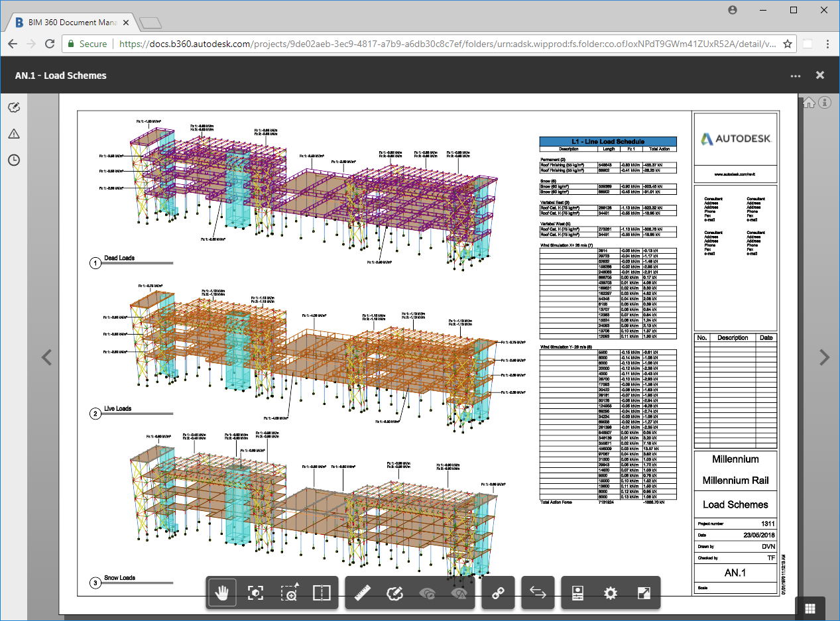Toggle issue visibility eye icon
Viewport: 840px width, 621px height.
coord(459,593)
